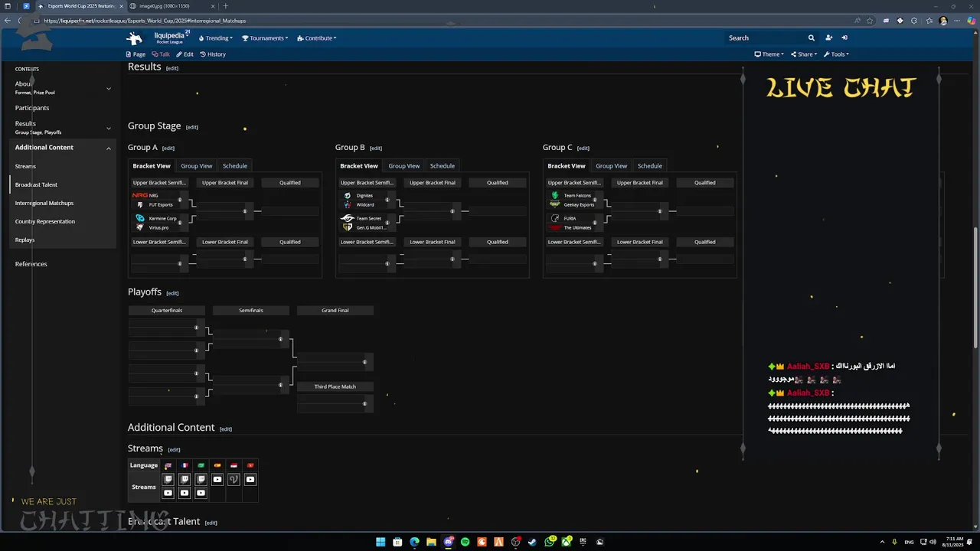Click the create account icon
This screenshot has height=551, width=980.
[x=828, y=37]
